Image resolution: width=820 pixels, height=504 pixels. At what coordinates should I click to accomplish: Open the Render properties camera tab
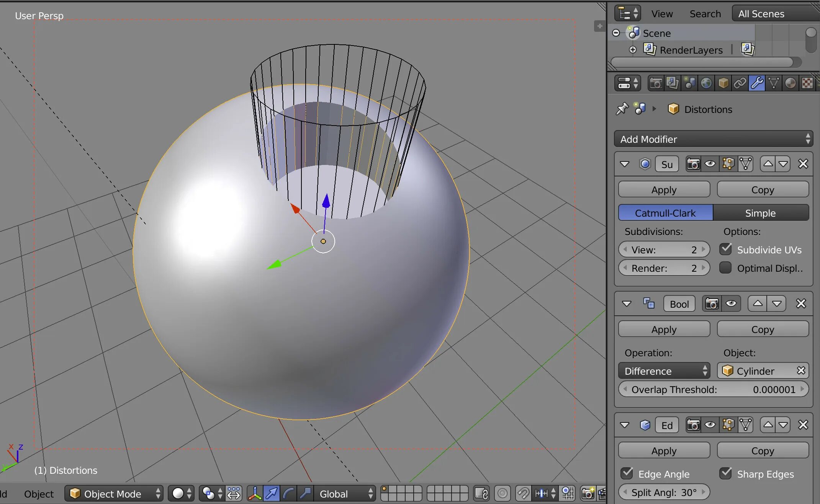656,83
